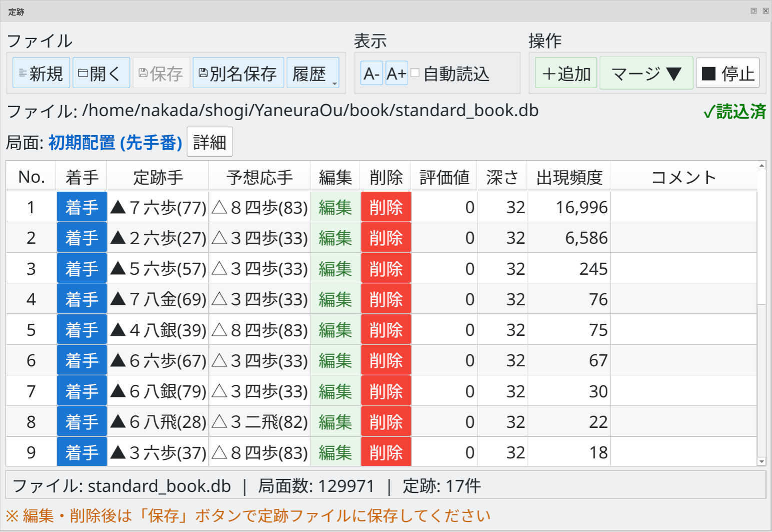
Task: Play the ▲６八飛 move with 着手
Action: click(x=82, y=421)
